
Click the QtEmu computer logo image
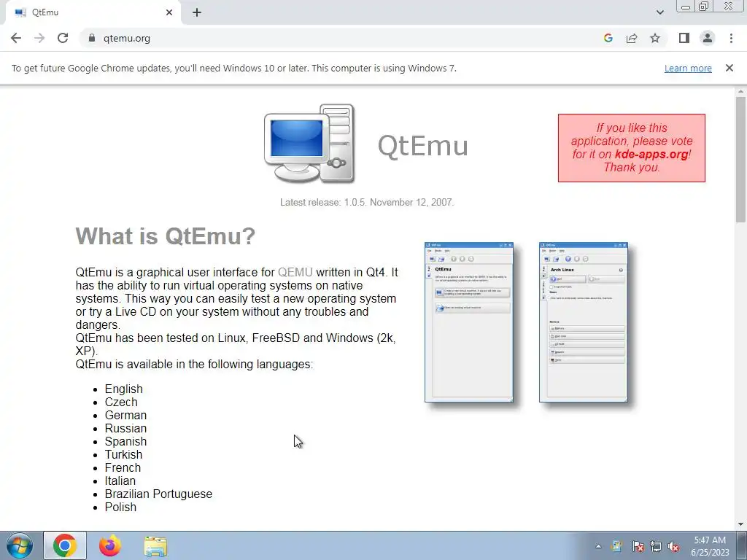(x=309, y=144)
